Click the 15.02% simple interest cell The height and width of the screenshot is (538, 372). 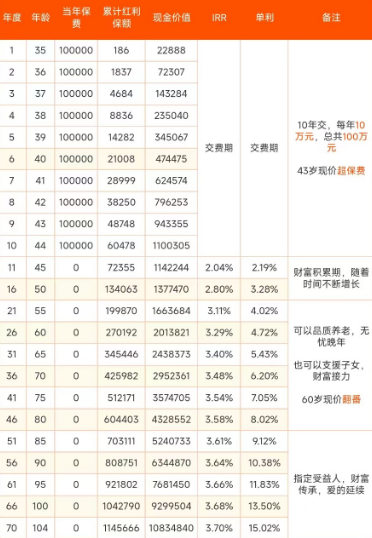click(264, 528)
